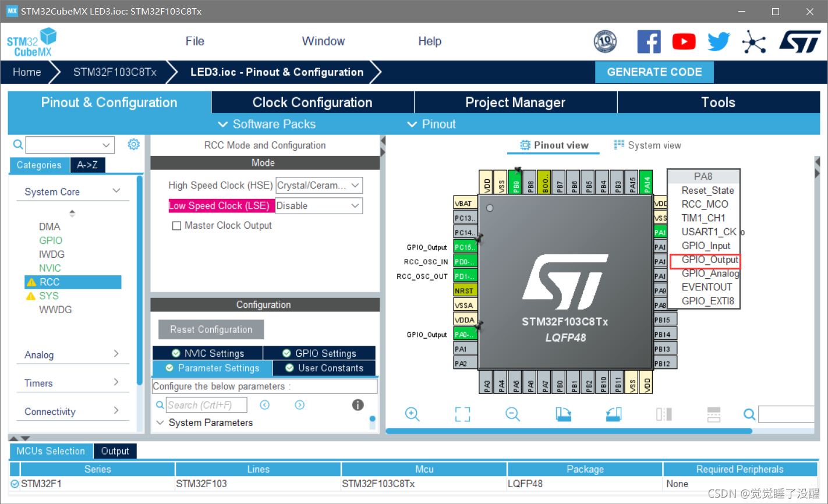Open the settings gear in the categories panel
Screen dimensions: 828x504
point(134,144)
